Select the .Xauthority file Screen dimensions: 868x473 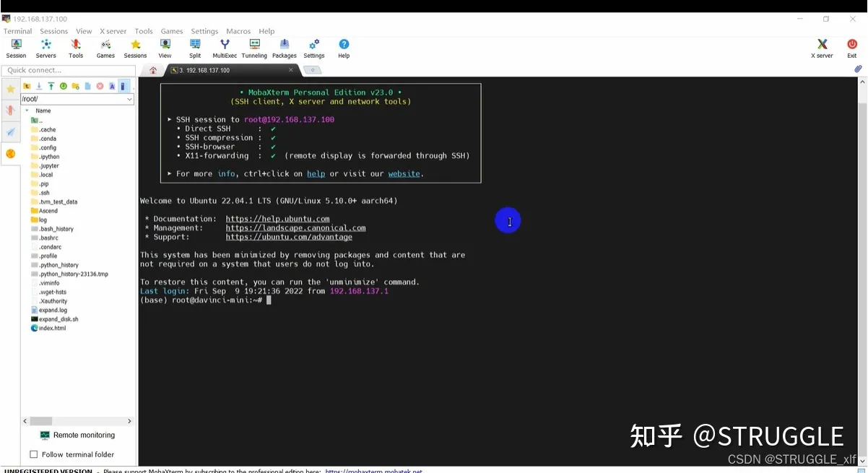tap(49, 301)
